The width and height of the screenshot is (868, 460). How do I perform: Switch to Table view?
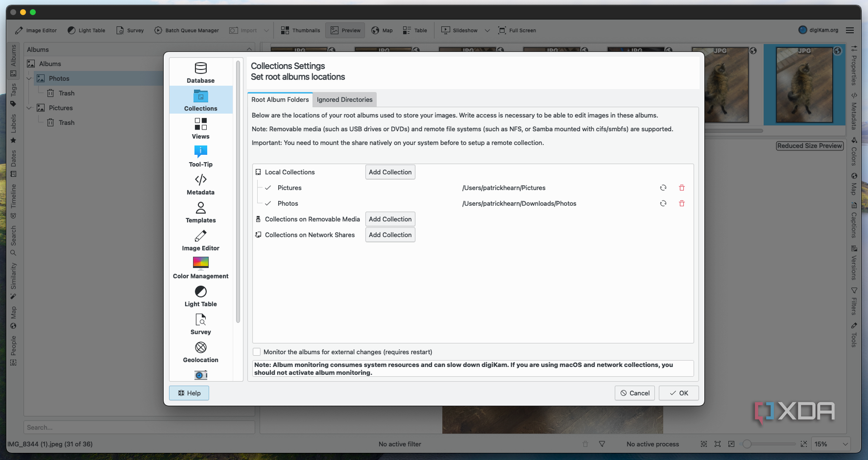click(x=415, y=31)
